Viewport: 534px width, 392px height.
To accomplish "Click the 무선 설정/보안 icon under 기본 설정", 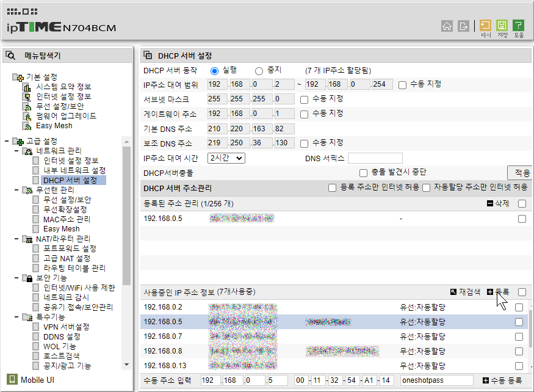I will (x=27, y=107).
